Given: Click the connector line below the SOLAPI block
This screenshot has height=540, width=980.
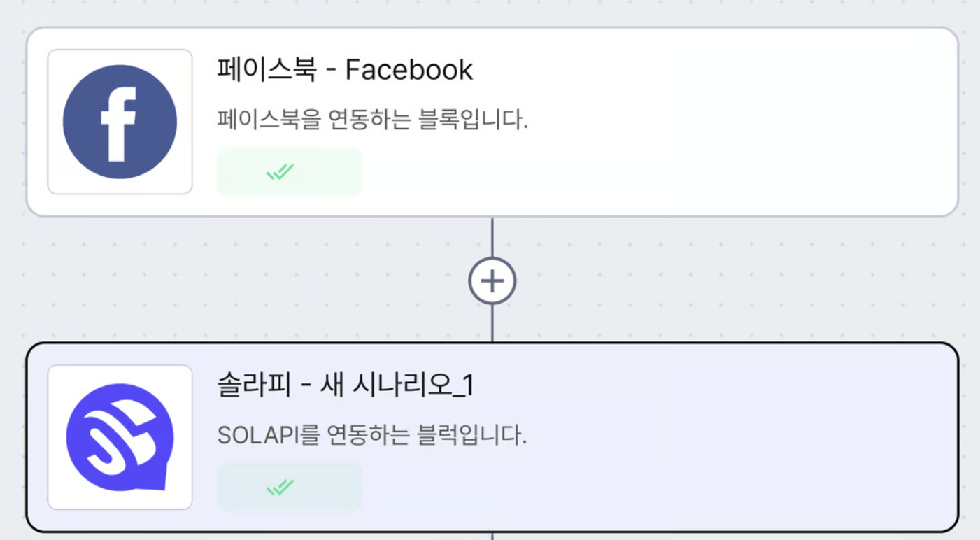Looking at the screenshot, I should click(492, 536).
